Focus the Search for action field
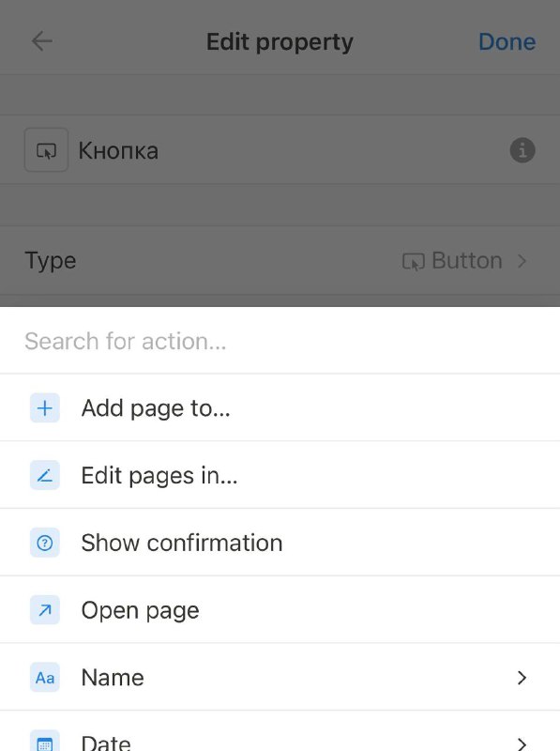The height and width of the screenshot is (751, 560). click(x=280, y=341)
